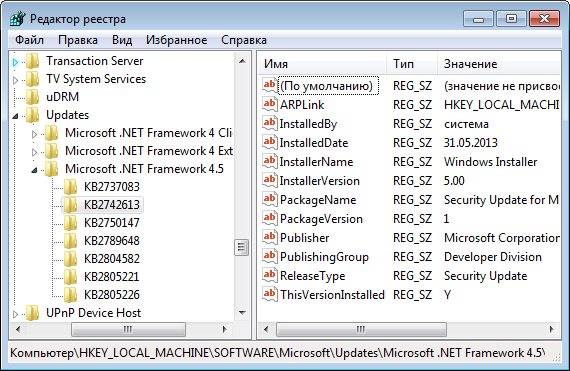Viewport: 570px width, 371px height.
Task: Click the .NET Framework 4 Extended folder icon
Action: [x=52, y=151]
